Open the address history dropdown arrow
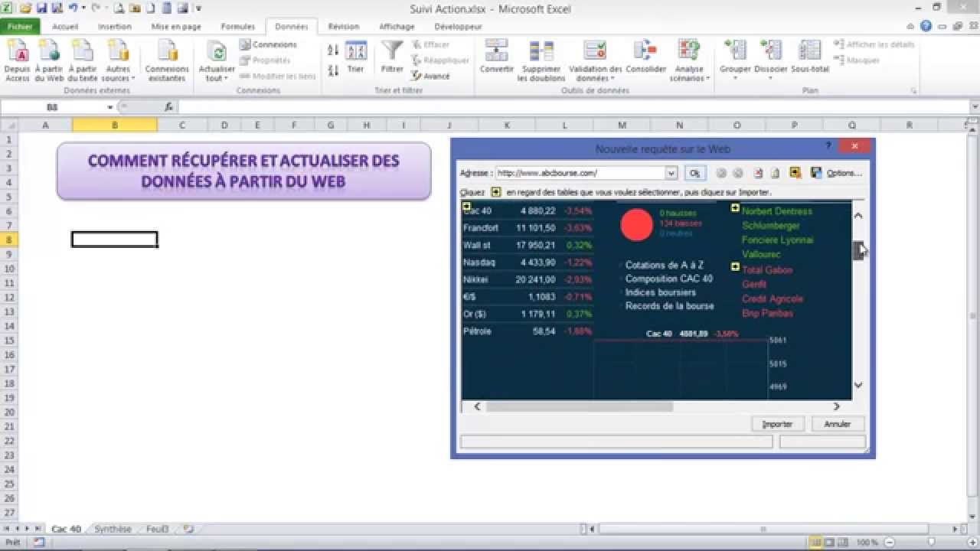This screenshot has width=980, height=551. point(671,173)
